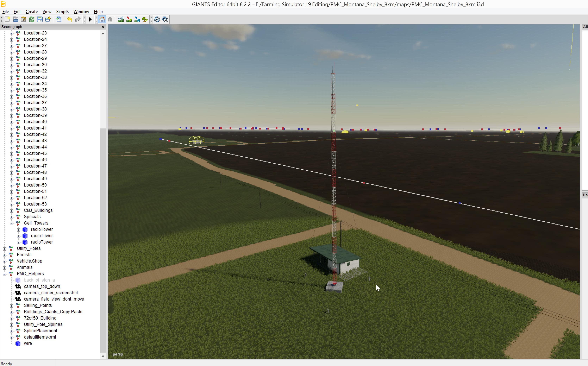This screenshot has width=588, height=366.
Task: Expand the first radioTower node
Action: pyautogui.click(x=18, y=230)
